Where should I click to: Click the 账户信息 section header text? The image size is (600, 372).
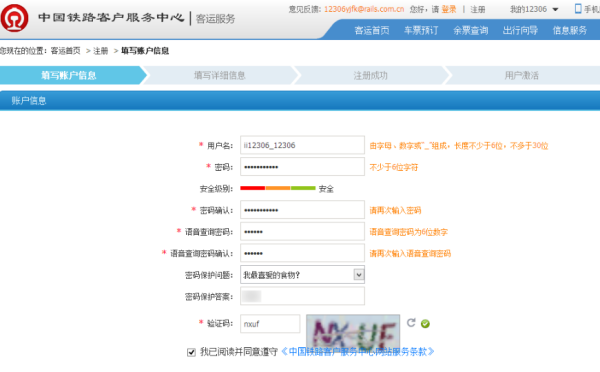29,101
